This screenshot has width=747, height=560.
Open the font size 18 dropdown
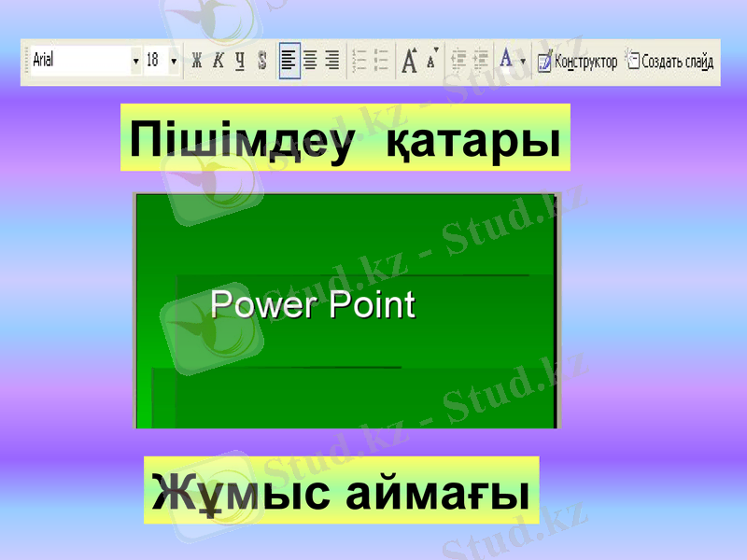tap(174, 58)
